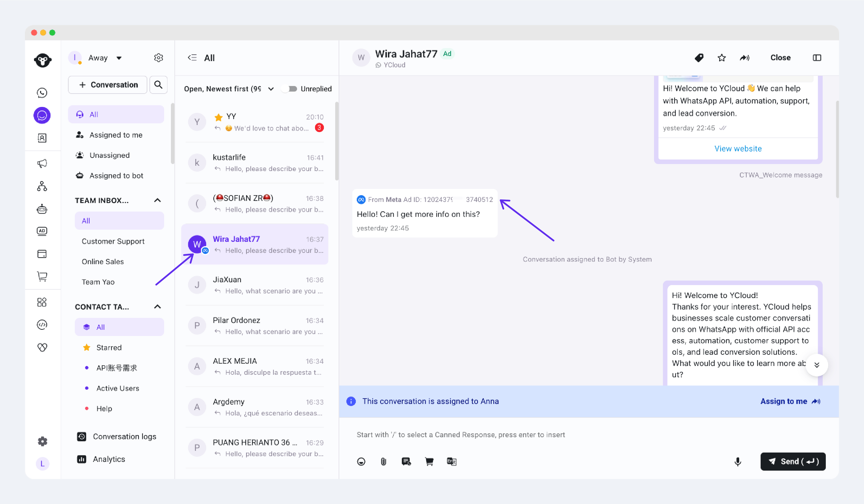The image size is (864, 504).
Task: Select the Starred contact tag
Action: tap(119, 347)
